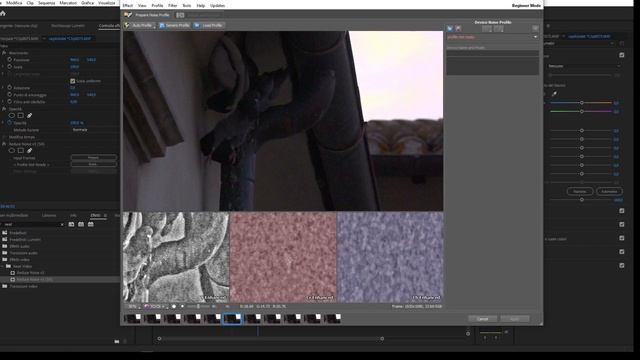Click Cancel in the Neat Video window
The image size is (640, 360).
coord(482,319)
